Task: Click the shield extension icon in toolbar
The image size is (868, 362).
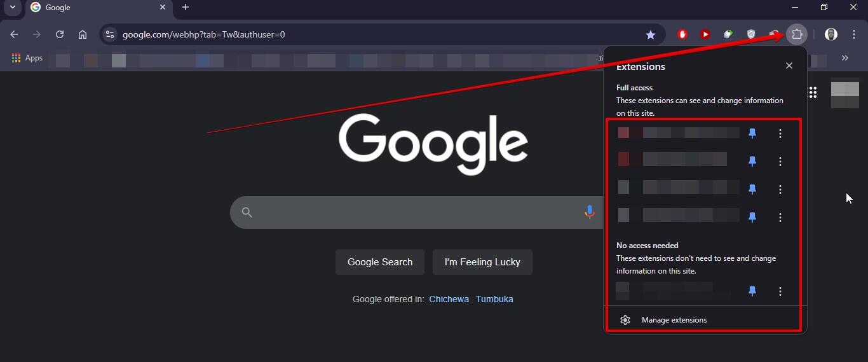Action: coord(751,34)
